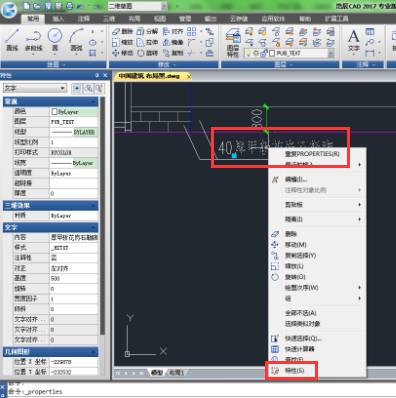Click the ZWCAD application logo button
Image resolution: width=396 pixels, height=398 pixels.
(x=9, y=10)
